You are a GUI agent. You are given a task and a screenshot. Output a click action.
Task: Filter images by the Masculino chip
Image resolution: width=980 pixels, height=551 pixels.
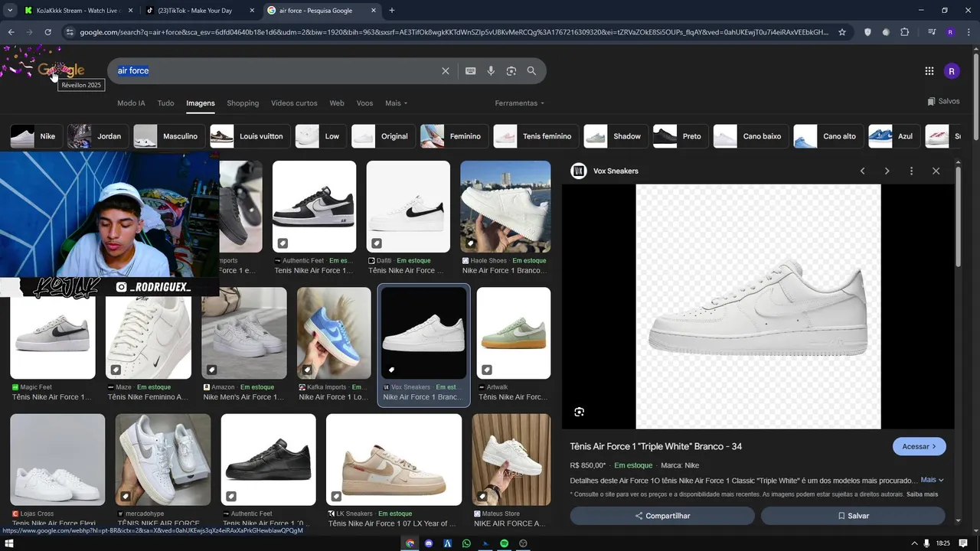tap(168, 136)
